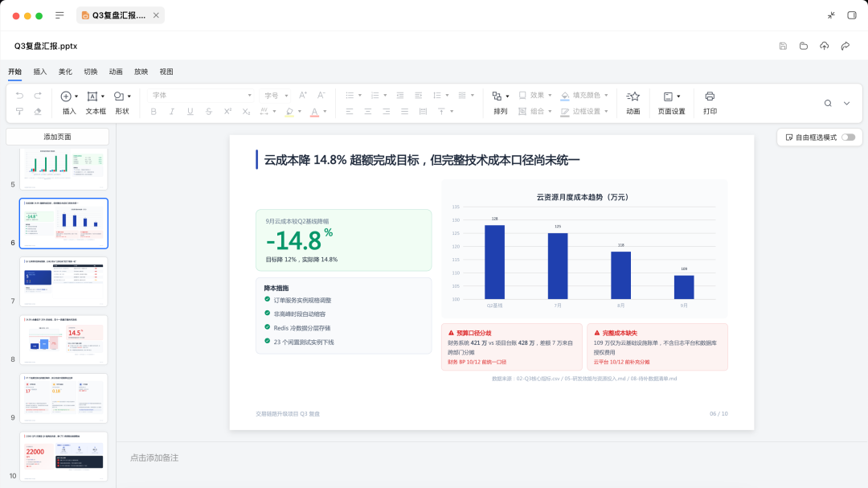Increase the paragraph indent

pyautogui.click(x=419, y=96)
